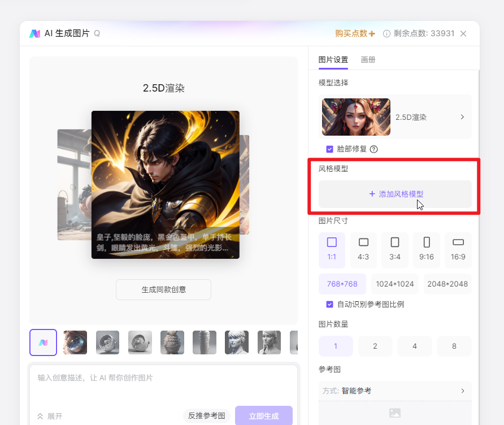This screenshot has height=425, width=504.
Task: Choose 1024*1024 resolution
Action: [395, 284]
